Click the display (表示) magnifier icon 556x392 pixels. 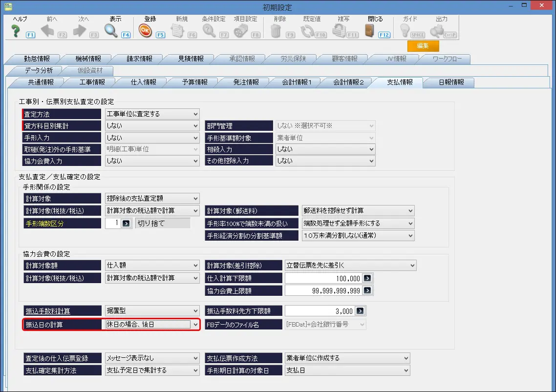111,31
